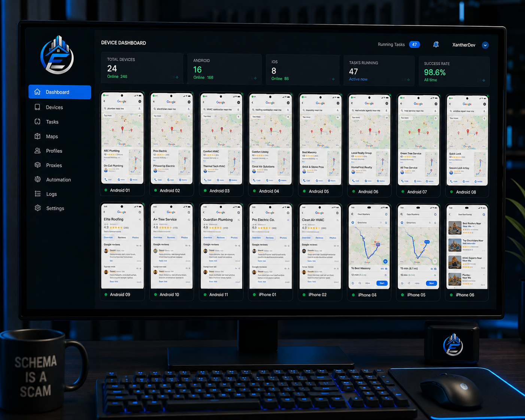Image resolution: width=525 pixels, height=420 pixels.
Task: Click the Android 16 stat card
Action: point(224,69)
